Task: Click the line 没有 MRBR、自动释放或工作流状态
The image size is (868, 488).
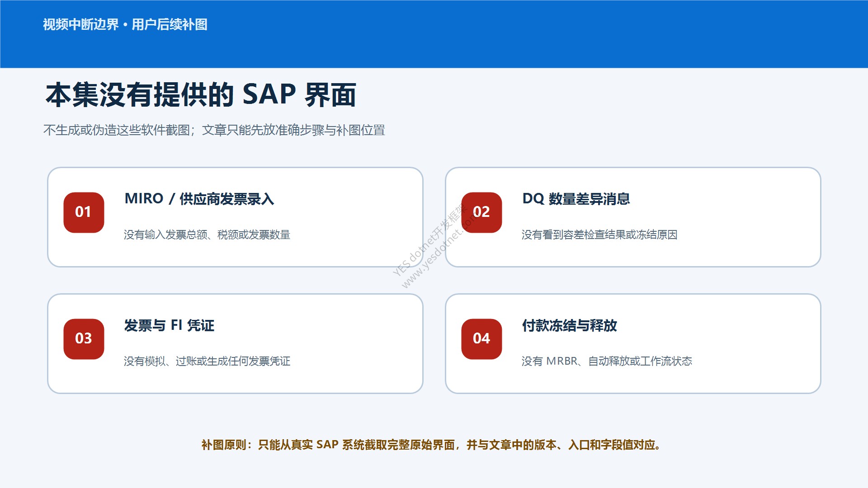Action: pyautogui.click(x=607, y=361)
